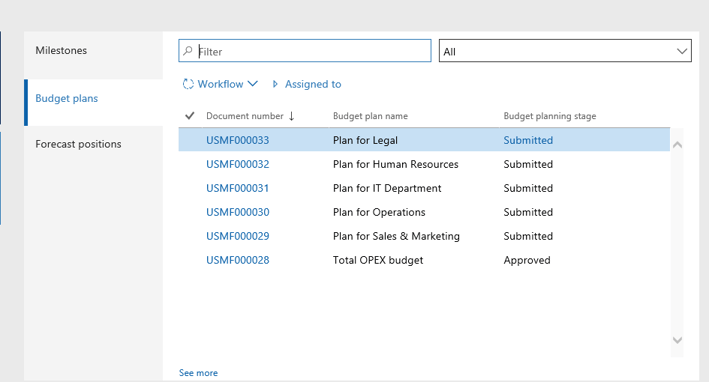Click Submitted stage for Plan for Human Resources
This screenshot has height=382, width=709.
pyautogui.click(x=528, y=164)
